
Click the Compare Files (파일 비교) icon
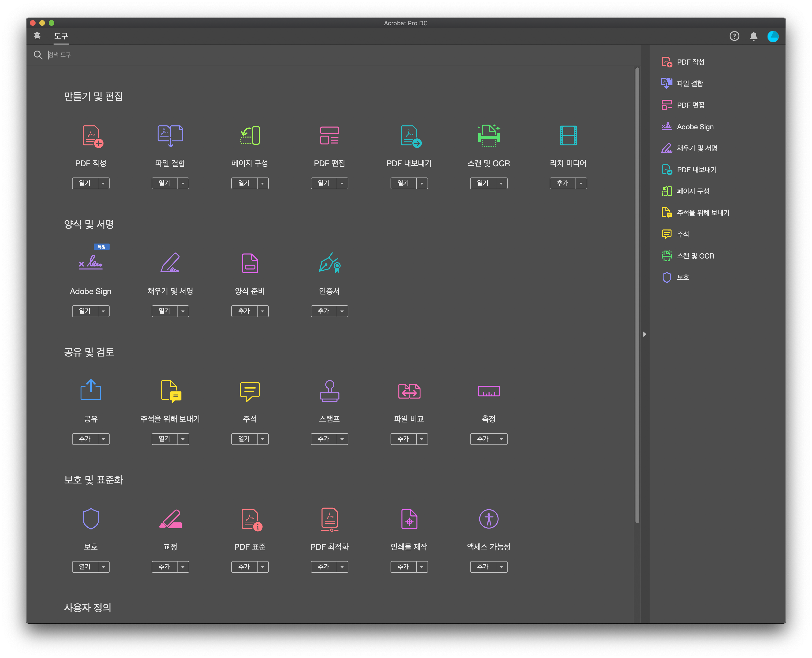click(x=409, y=391)
